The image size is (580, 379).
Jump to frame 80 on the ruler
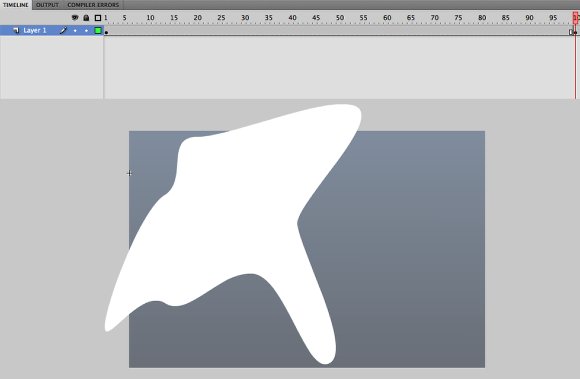[482, 18]
